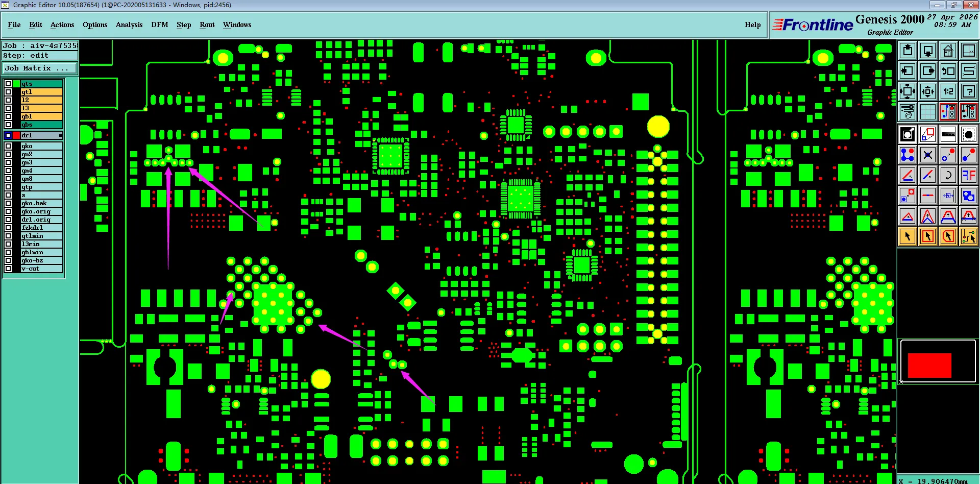Open the DFM menu
The height and width of the screenshot is (484, 980).
160,25
